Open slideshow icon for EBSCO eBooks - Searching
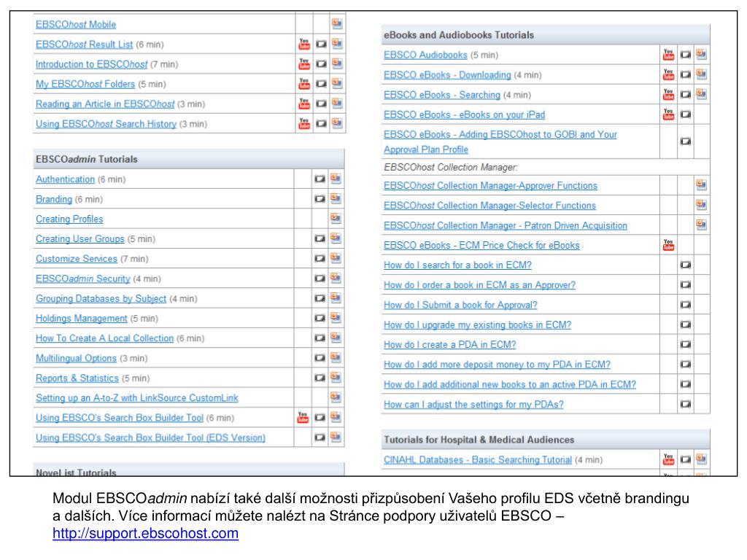Viewport: 747px width, 560px height. click(x=701, y=94)
